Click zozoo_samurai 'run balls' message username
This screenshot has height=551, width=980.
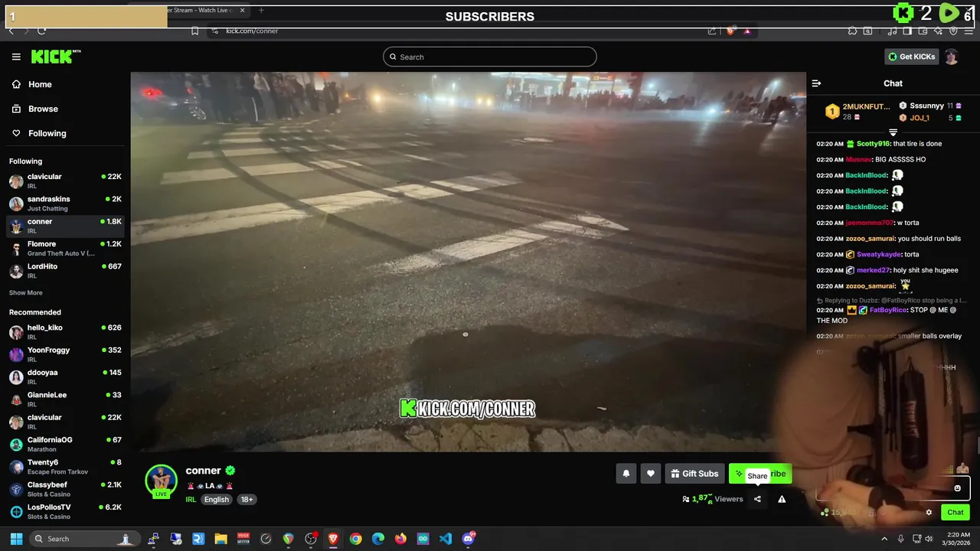tap(870, 239)
